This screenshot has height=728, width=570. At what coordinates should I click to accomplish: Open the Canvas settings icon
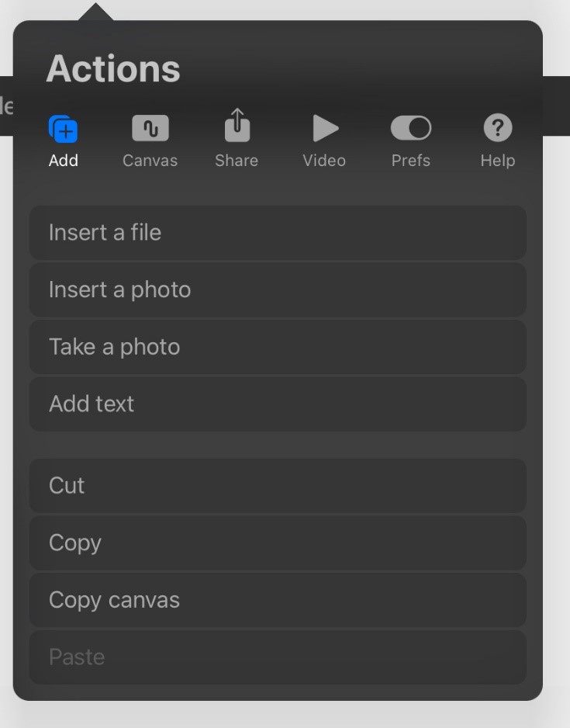150,128
